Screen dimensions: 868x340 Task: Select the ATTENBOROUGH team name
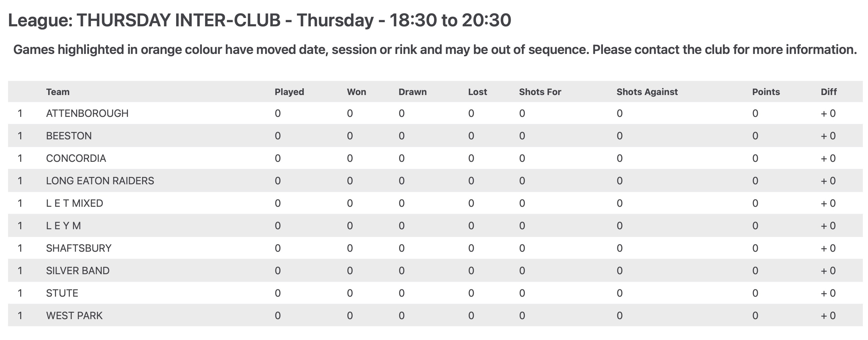tap(87, 113)
